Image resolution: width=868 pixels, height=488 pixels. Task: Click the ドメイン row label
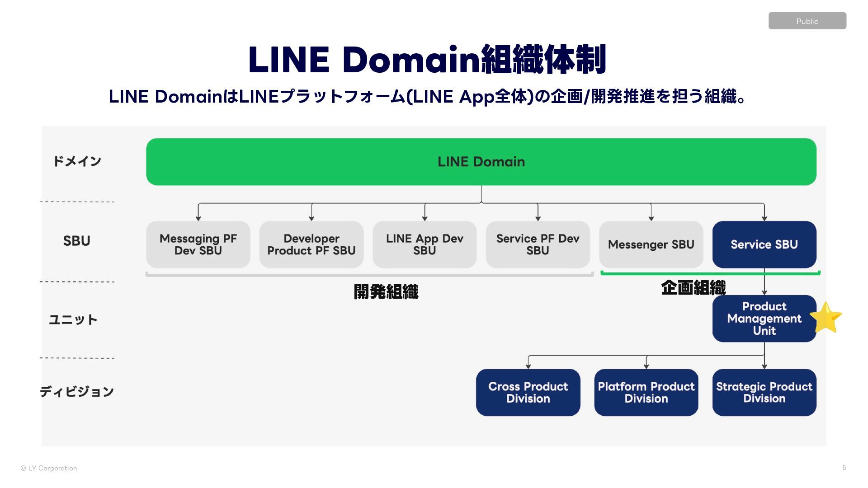click(77, 161)
